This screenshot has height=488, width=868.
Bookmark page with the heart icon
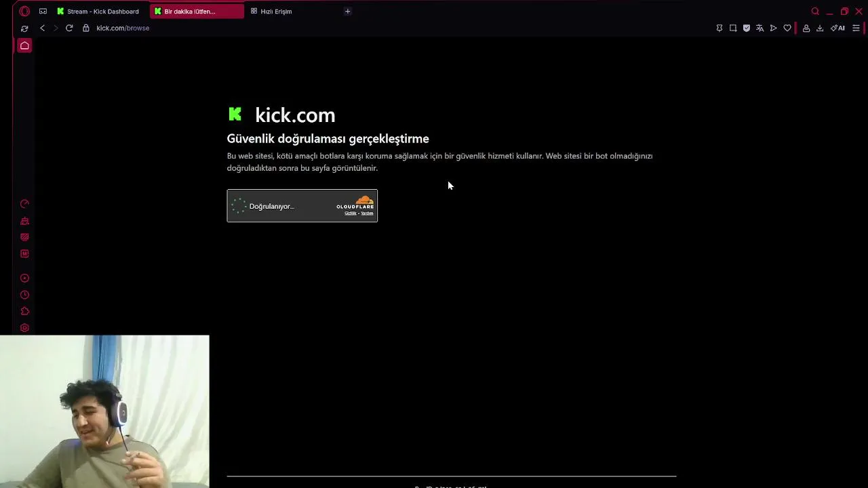click(x=787, y=28)
